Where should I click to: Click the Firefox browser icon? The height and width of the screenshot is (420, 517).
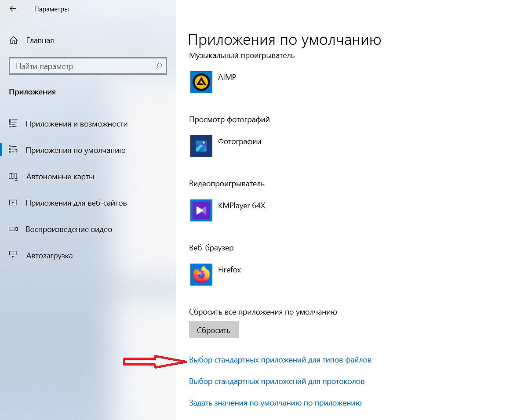coord(201,275)
